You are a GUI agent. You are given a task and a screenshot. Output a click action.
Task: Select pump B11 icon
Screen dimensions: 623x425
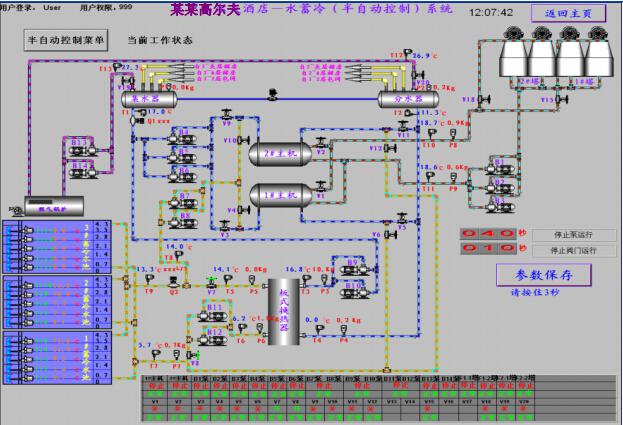(x=212, y=316)
